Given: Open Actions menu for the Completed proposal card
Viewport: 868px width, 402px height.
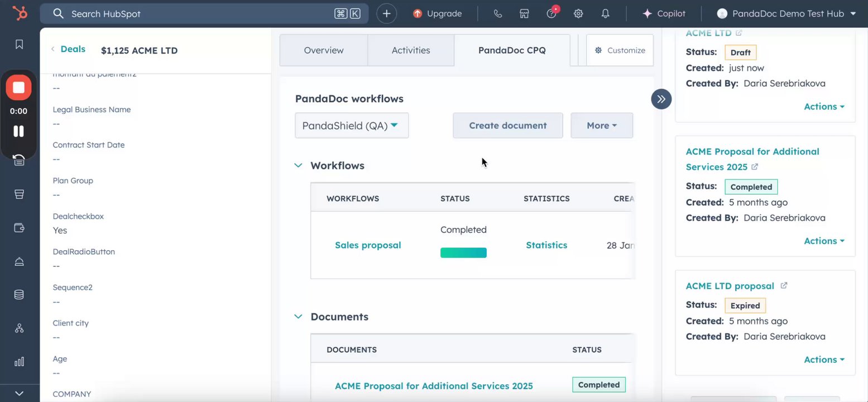Looking at the screenshot, I should click(x=824, y=241).
